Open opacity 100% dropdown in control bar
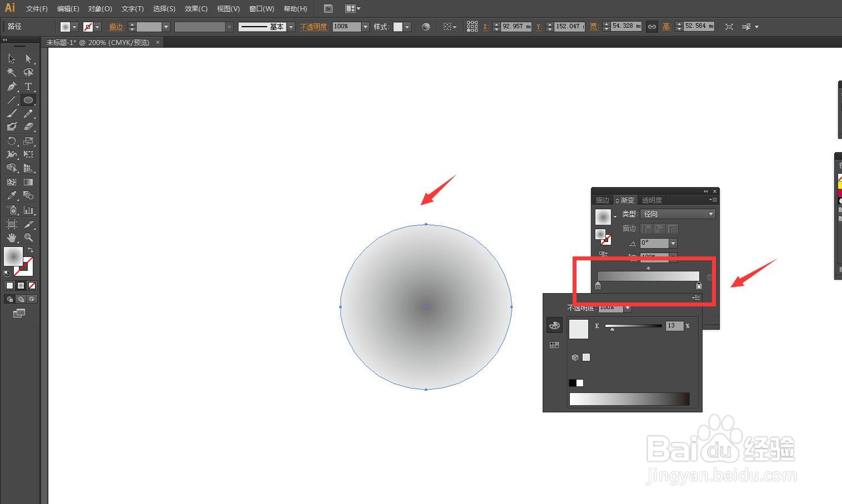The height and width of the screenshot is (504, 842). 365,27
